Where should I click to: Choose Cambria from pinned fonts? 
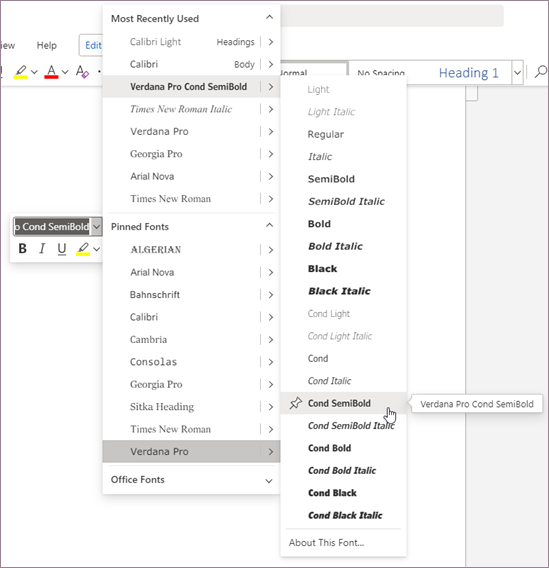(x=181, y=340)
